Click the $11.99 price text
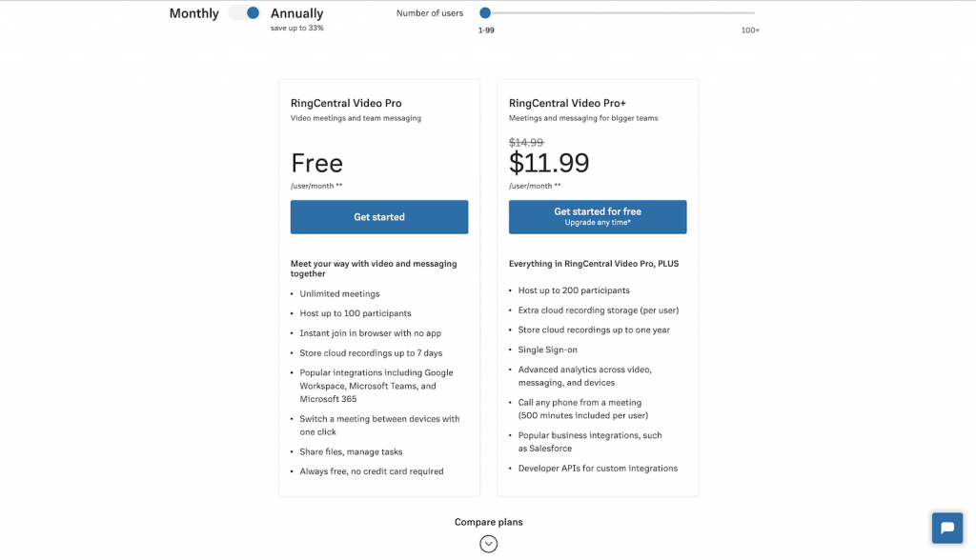The height and width of the screenshot is (560, 976). click(550, 163)
